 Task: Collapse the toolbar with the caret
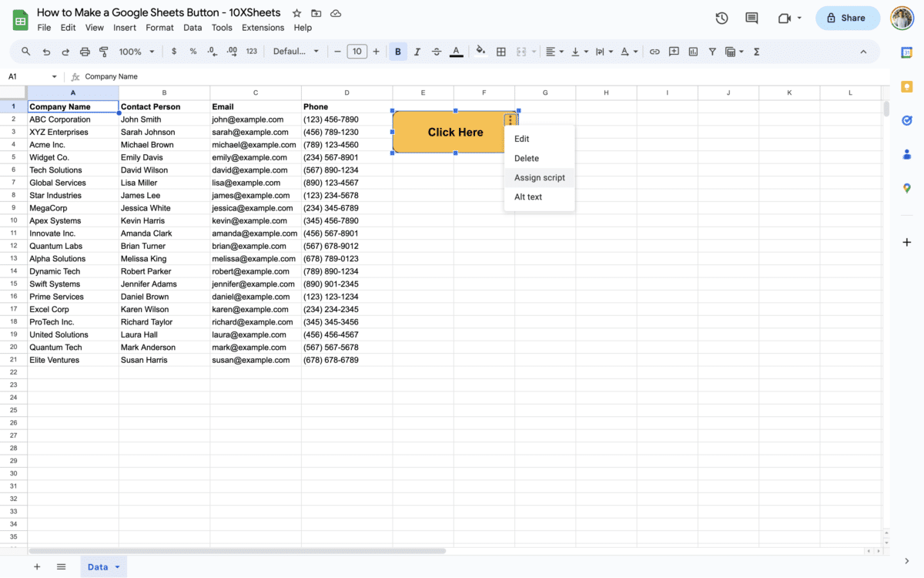pos(863,51)
